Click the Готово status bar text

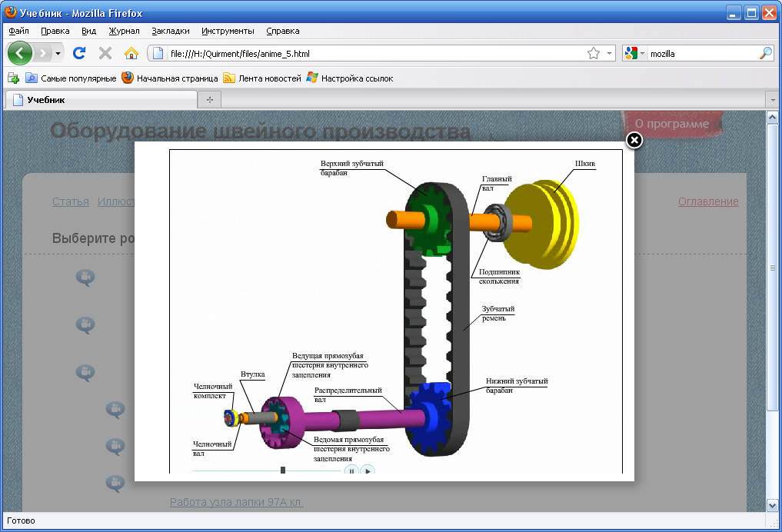21,520
